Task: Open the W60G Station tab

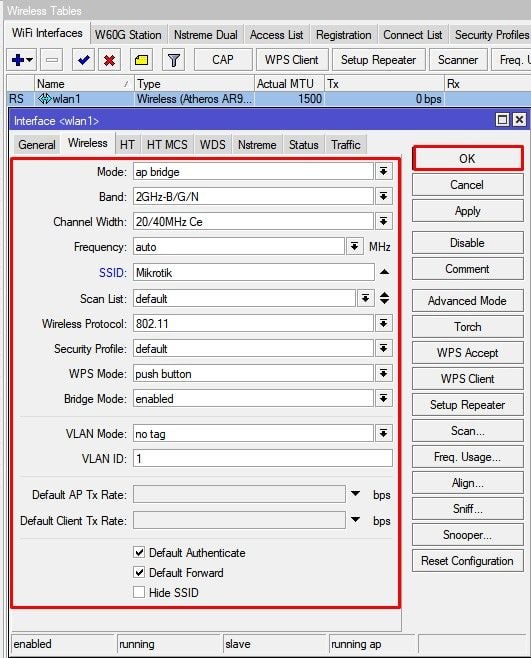Action: [x=128, y=35]
